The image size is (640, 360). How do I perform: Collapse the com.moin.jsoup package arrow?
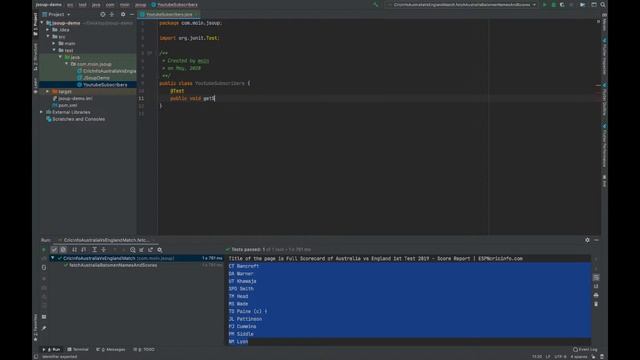(x=67, y=64)
